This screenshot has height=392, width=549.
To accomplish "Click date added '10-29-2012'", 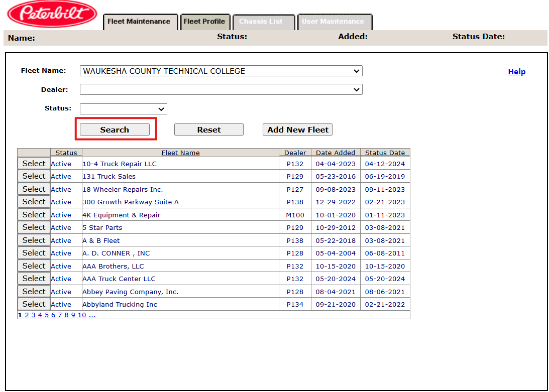I will [336, 228].
